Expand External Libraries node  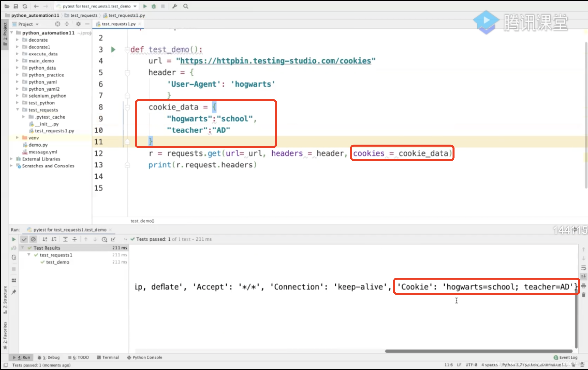point(12,159)
